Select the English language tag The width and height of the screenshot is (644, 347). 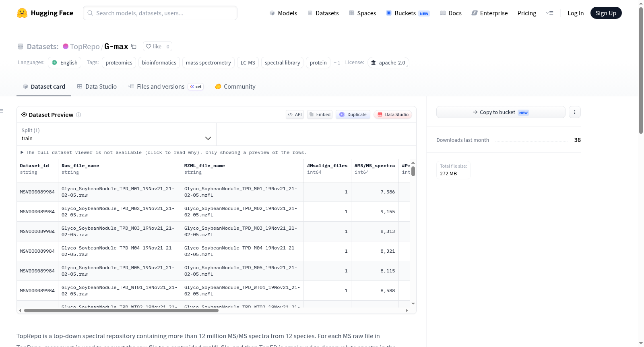pyautogui.click(x=65, y=62)
